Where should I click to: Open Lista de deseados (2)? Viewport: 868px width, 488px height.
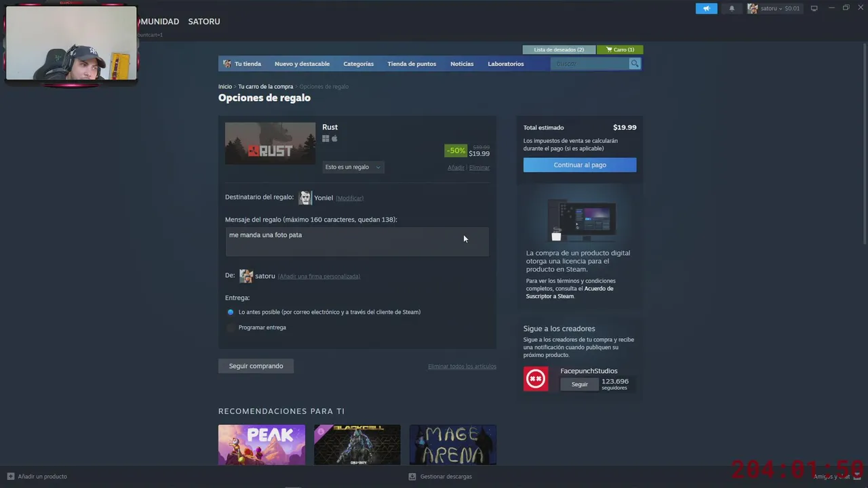tap(559, 49)
